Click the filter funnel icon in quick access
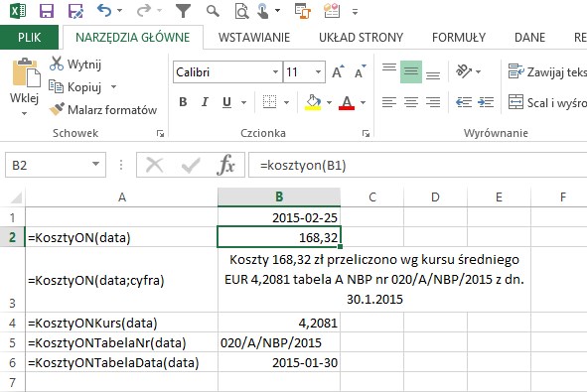Screen dimensions: 587x392 pyautogui.click(x=183, y=11)
